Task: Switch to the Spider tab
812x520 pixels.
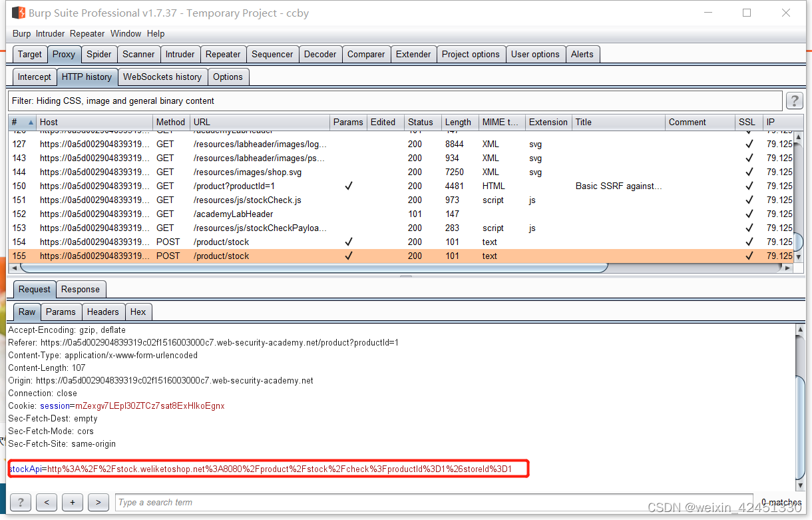Action: tap(99, 54)
